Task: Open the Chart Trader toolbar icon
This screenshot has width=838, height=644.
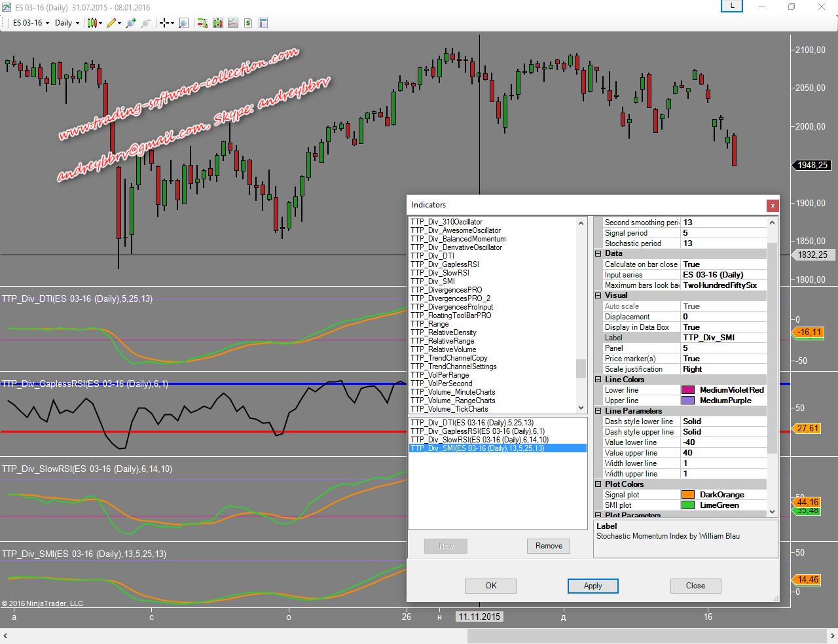Action: tap(202, 23)
